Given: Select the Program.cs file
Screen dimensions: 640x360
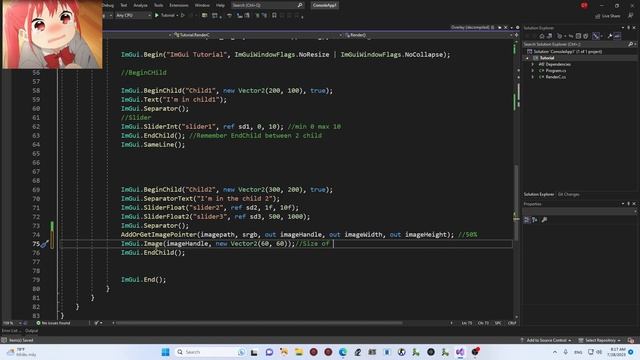Looking at the screenshot, I should click(x=555, y=71).
